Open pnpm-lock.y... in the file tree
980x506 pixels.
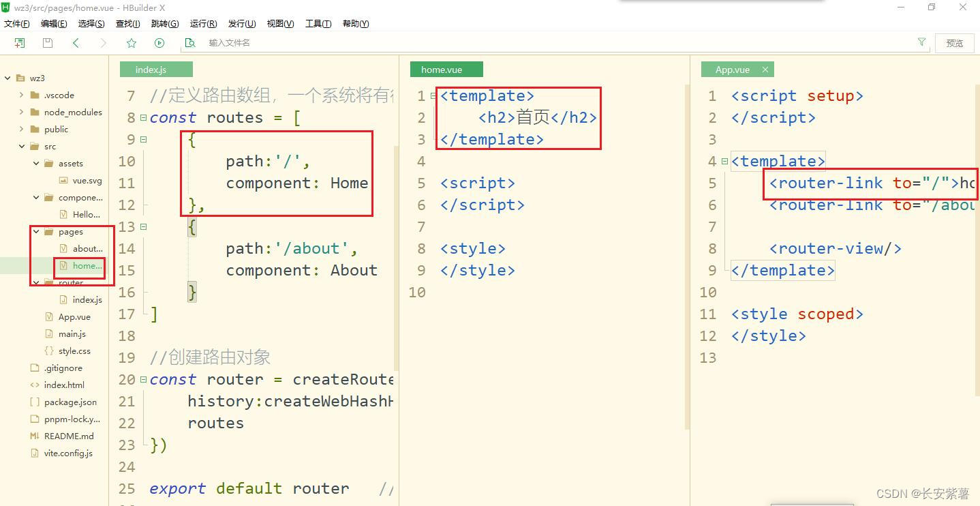coord(65,419)
